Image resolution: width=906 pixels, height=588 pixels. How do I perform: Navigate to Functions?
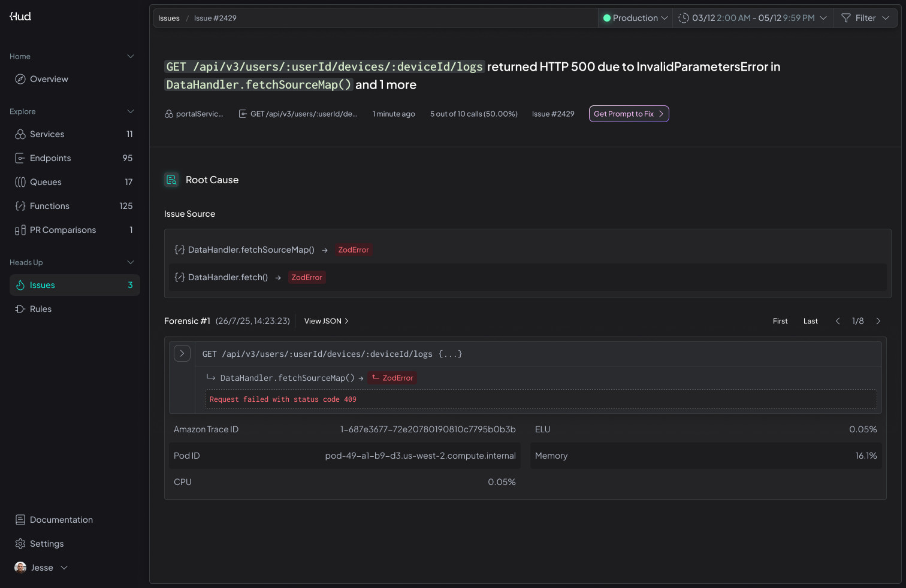coord(49,206)
